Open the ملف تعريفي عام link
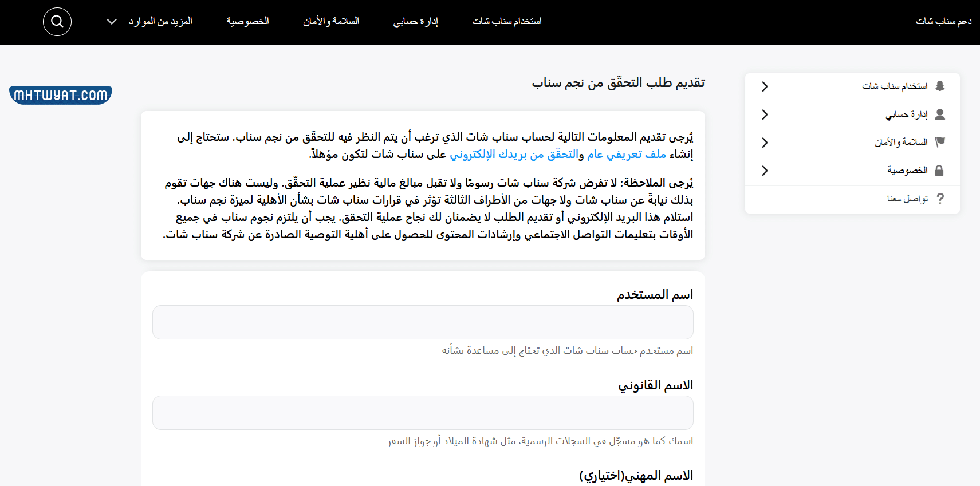This screenshot has height=486, width=980. coord(627,155)
